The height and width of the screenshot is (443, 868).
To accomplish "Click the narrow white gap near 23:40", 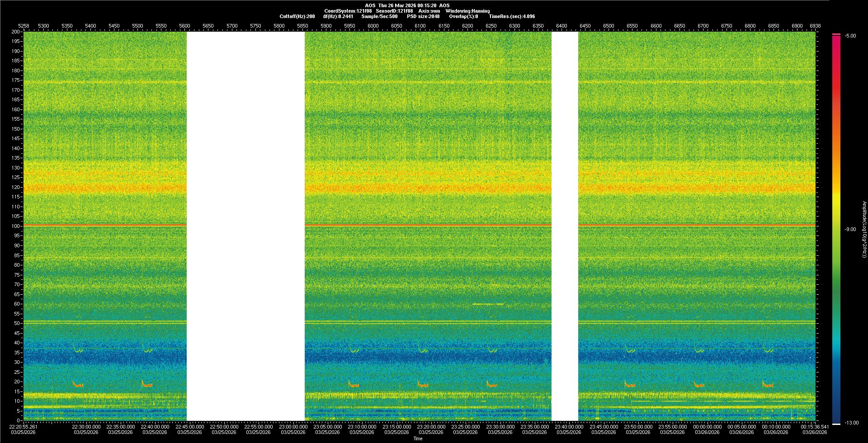I will click(565, 226).
